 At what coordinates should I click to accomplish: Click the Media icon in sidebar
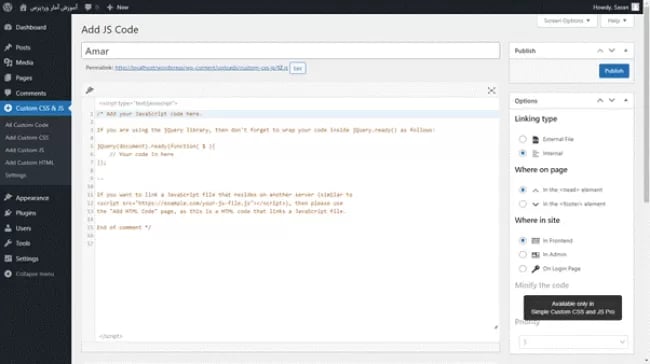8,63
